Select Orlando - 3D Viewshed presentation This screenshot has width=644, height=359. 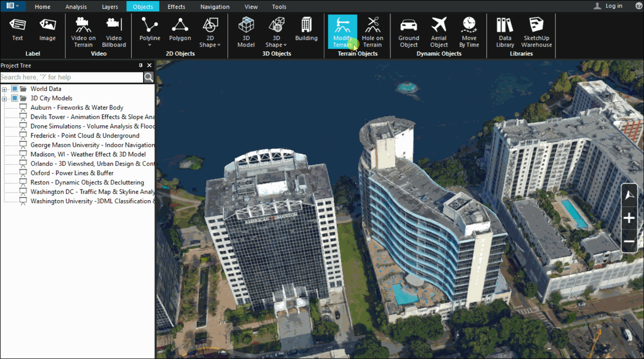92,163
